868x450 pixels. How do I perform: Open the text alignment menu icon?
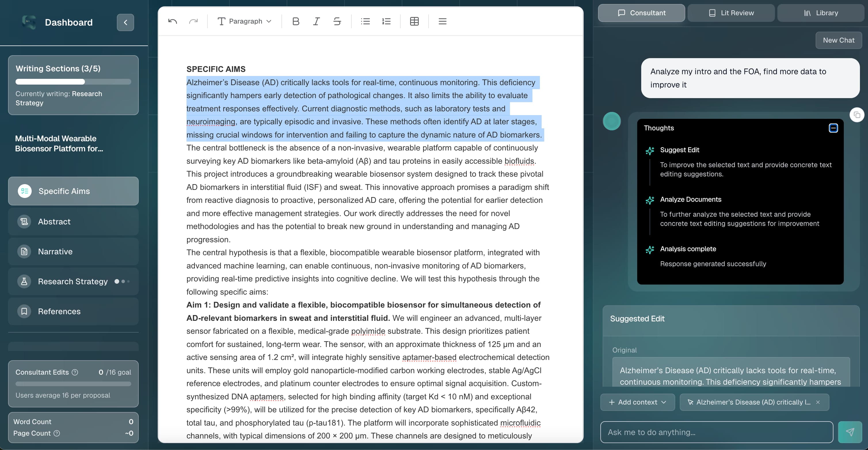[442, 21]
